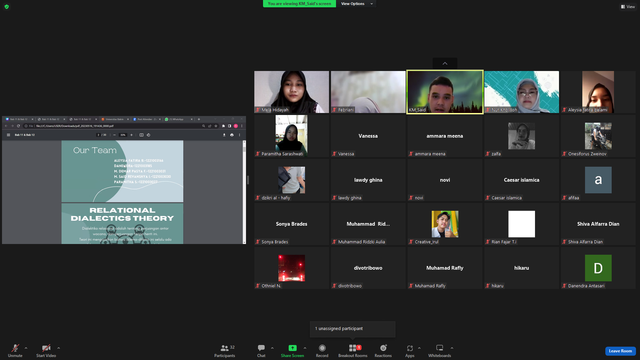
Task: Click the PDF zoom-in plus button
Action: point(131,135)
